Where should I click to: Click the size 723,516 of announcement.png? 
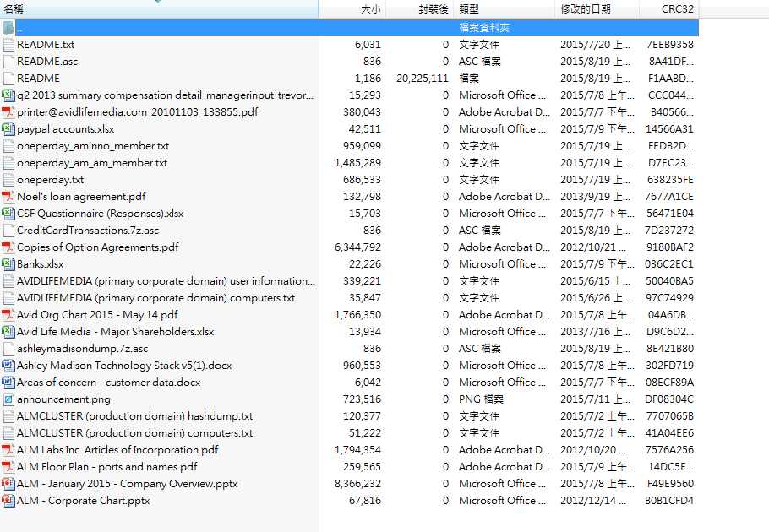[x=362, y=399]
